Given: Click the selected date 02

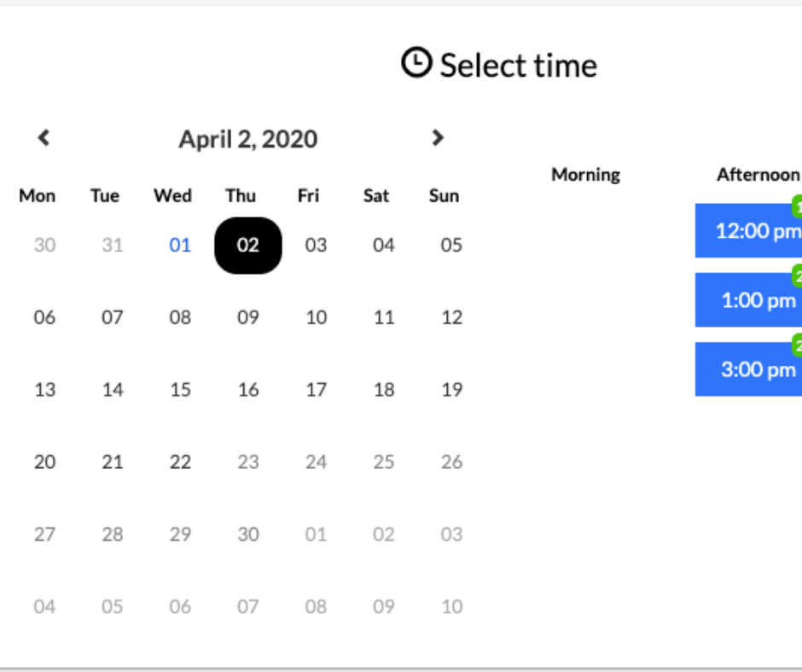Looking at the screenshot, I should pyautogui.click(x=248, y=246).
